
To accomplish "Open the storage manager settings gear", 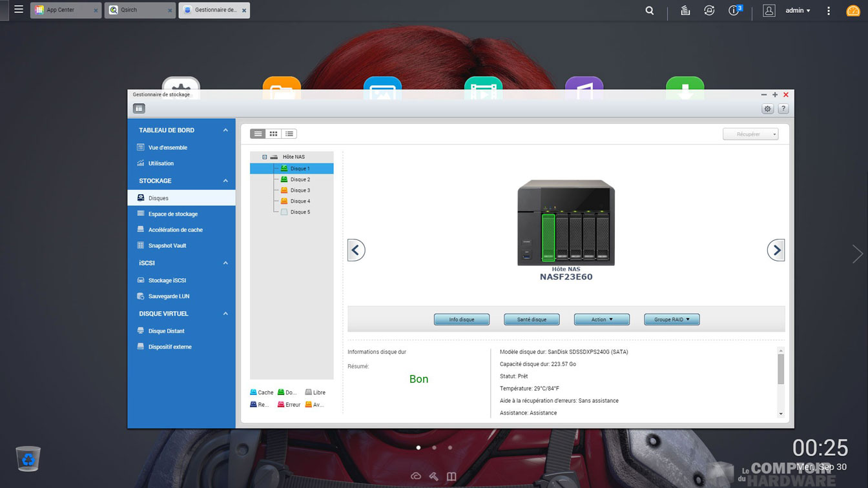I will coord(767,109).
